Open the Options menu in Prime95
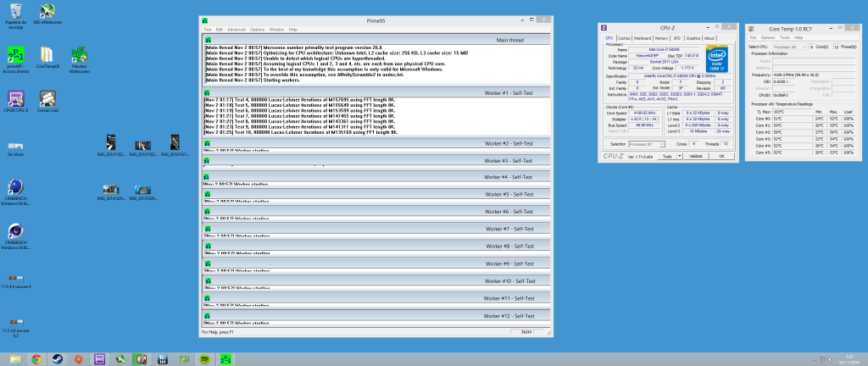Screen dimensions: 868x366 pos(258,30)
